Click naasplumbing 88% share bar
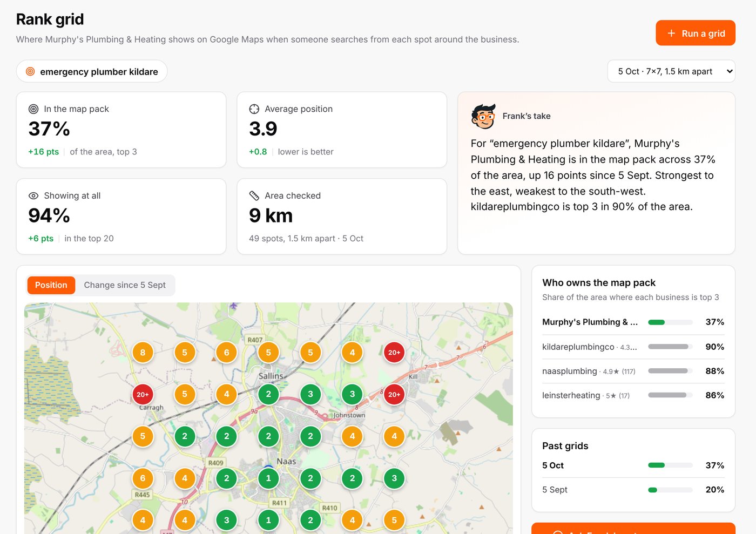756x534 pixels. (670, 371)
